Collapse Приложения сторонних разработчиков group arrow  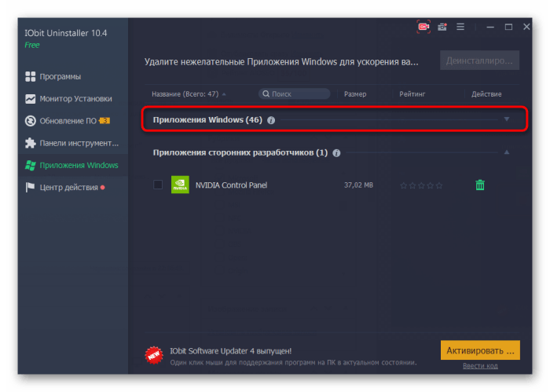507,152
